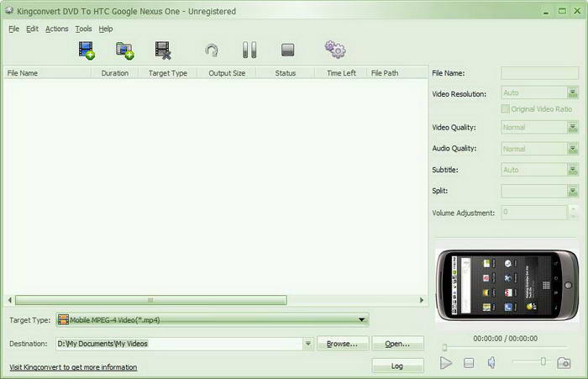Expand the Video Resolution dropdown
Screen dimensions: 588x379
(573, 92)
